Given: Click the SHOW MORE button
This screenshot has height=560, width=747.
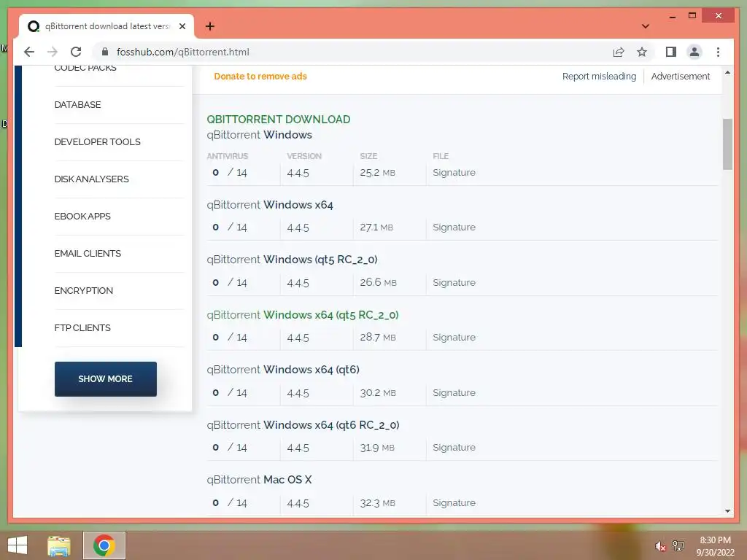Looking at the screenshot, I should (105, 379).
